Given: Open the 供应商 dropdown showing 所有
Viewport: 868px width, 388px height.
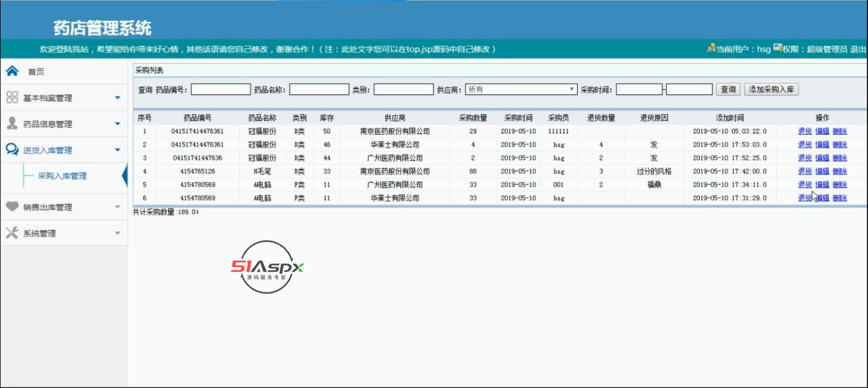Looking at the screenshot, I should pyautogui.click(x=521, y=89).
